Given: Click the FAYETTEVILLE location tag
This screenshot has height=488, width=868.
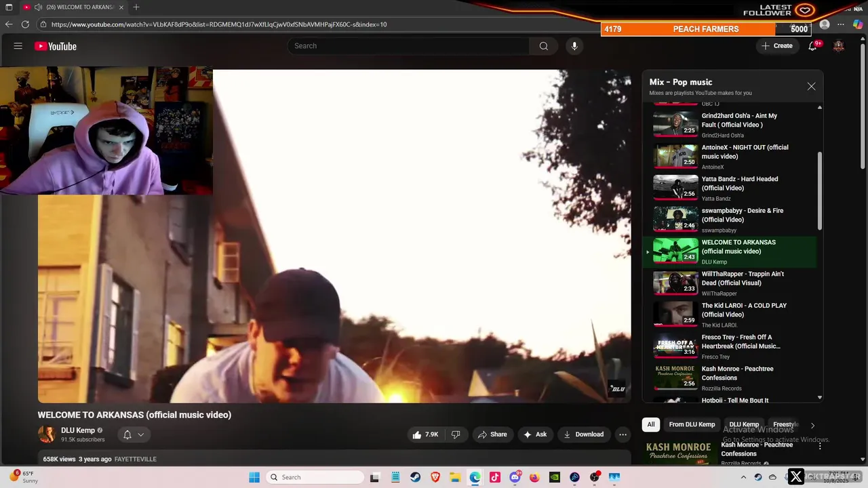Looking at the screenshot, I should pos(135,459).
